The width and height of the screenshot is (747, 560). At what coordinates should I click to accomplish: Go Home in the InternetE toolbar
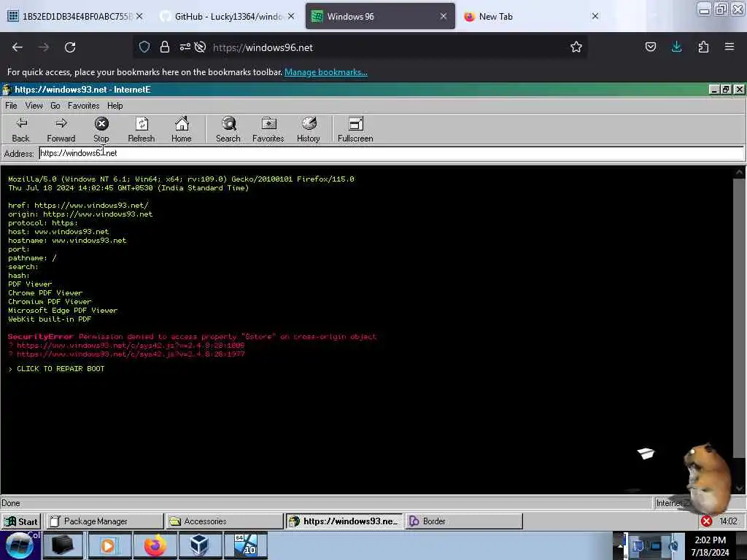click(x=182, y=130)
